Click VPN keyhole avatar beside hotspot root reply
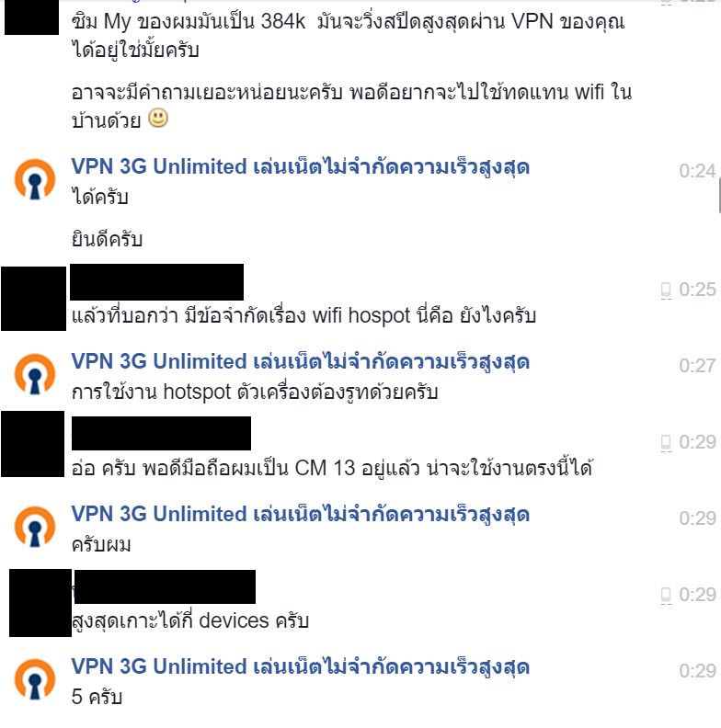The image size is (721, 728). tap(35, 374)
